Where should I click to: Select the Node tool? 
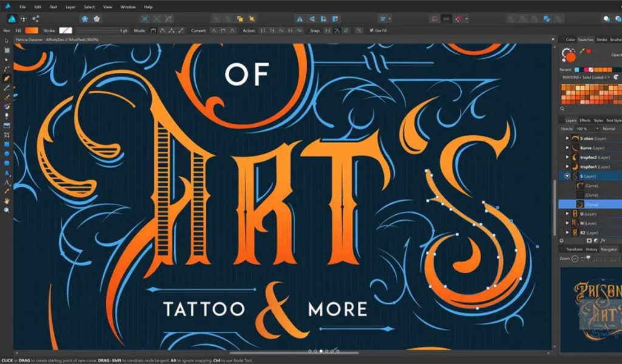click(x=6, y=60)
